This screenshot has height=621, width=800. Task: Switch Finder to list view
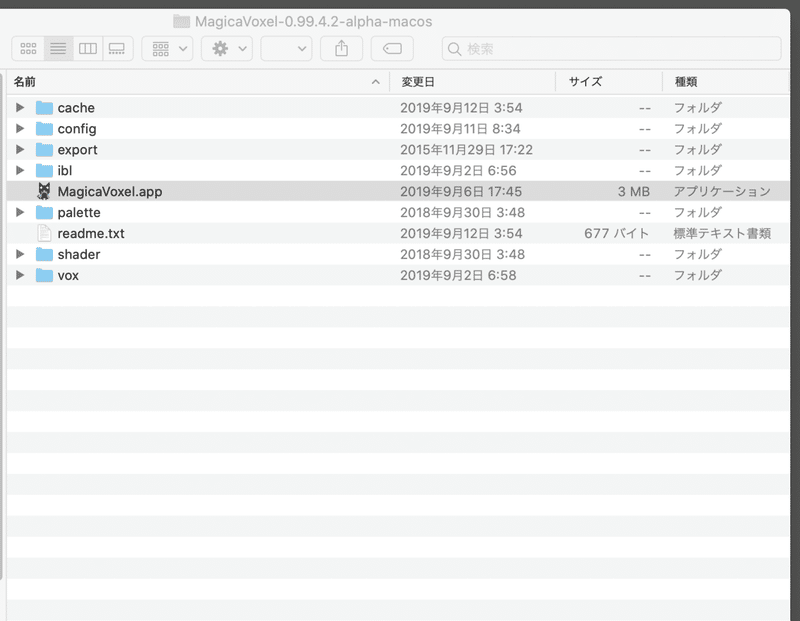[x=58, y=48]
